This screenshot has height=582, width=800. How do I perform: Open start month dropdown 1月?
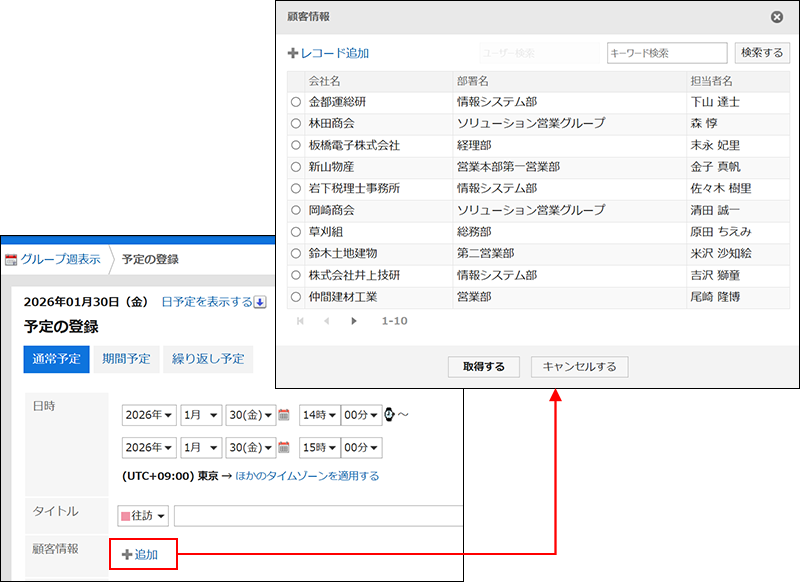tap(201, 415)
